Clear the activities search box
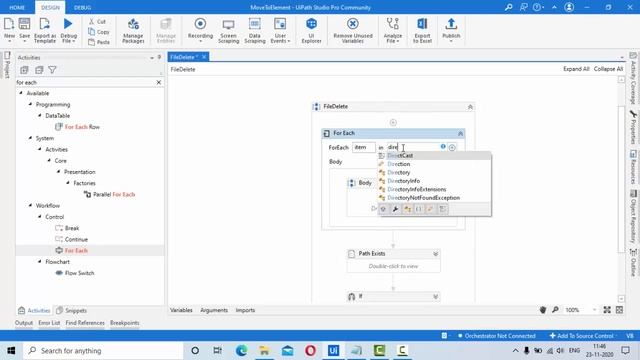 click(x=159, y=82)
